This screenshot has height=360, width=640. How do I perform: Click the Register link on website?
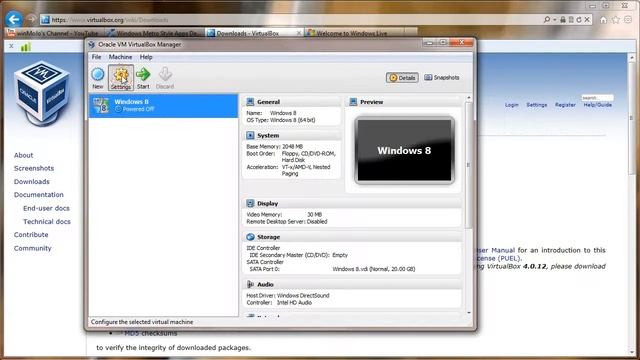tap(565, 105)
